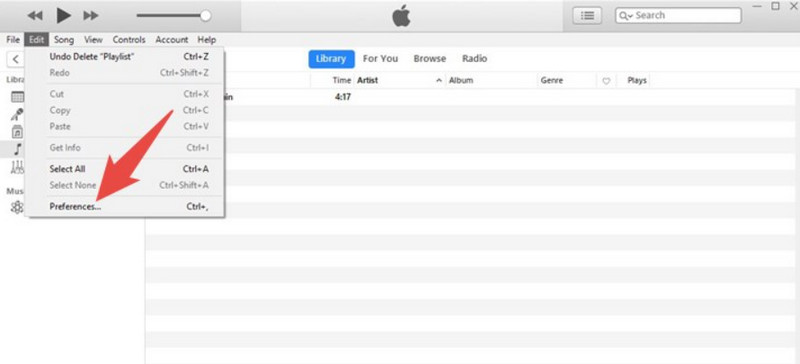Toggle Artist sort direction arrow
This screenshot has width=800, height=364.
(x=439, y=81)
